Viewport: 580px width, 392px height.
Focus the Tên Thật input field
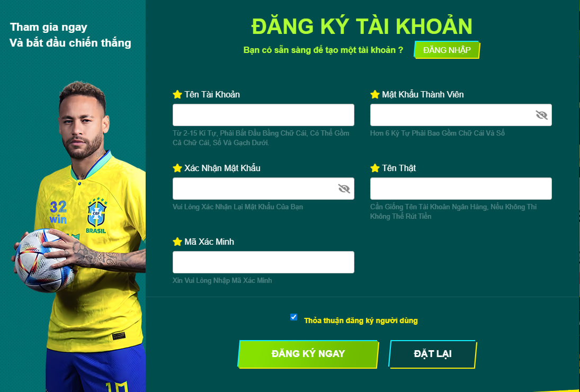tap(461, 189)
